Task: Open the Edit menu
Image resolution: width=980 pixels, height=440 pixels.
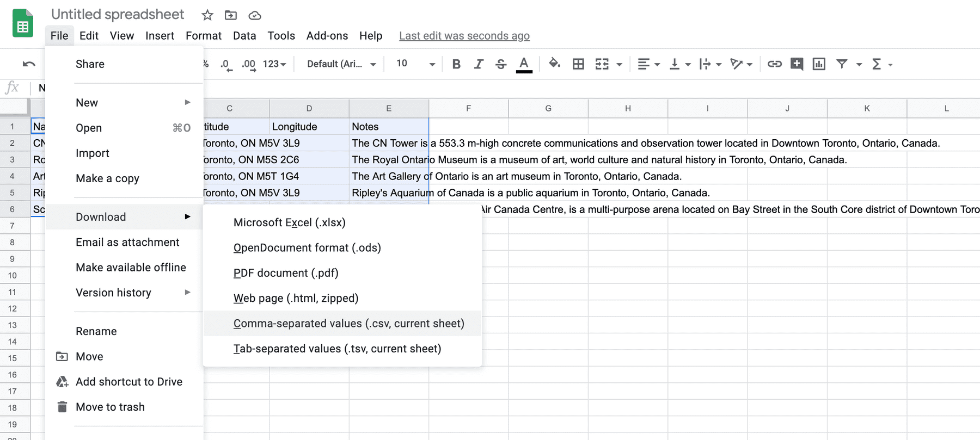Action: [x=89, y=36]
